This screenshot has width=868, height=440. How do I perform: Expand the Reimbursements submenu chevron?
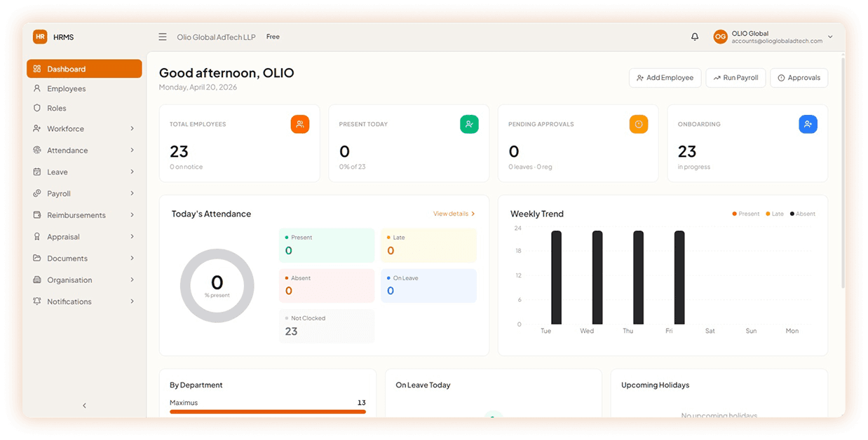pyautogui.click(x=132, y=215)
